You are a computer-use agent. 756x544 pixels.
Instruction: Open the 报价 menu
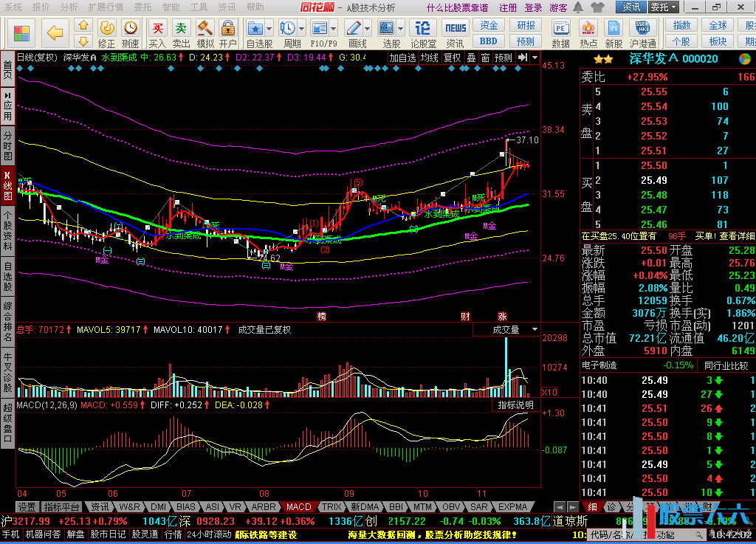coord(41,7)
